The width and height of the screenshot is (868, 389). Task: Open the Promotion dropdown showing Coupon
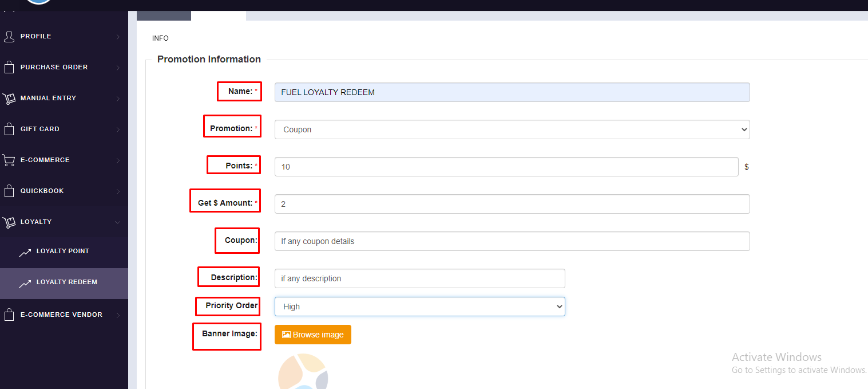coord(512,129)
